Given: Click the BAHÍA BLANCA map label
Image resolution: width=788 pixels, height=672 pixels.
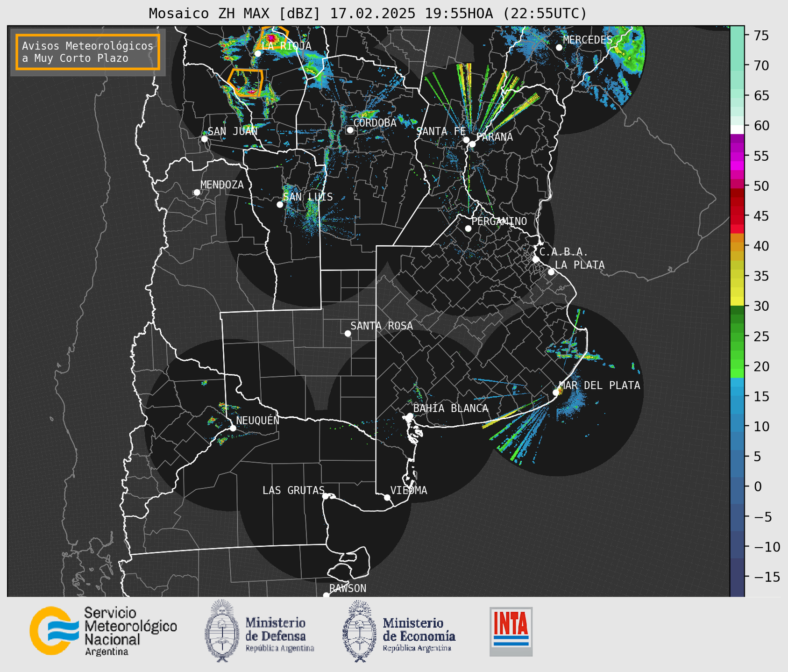Looking at the screenshot, I should point(451,408).
